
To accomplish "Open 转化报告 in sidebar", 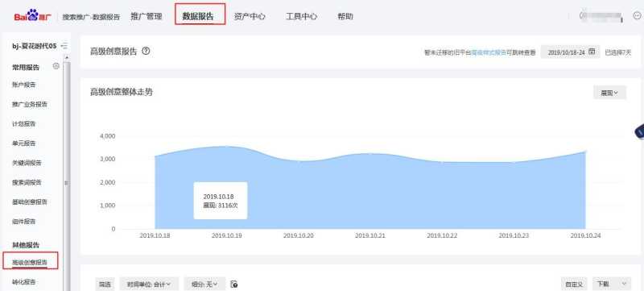I will pyautogui.click(x=24, y=282).
